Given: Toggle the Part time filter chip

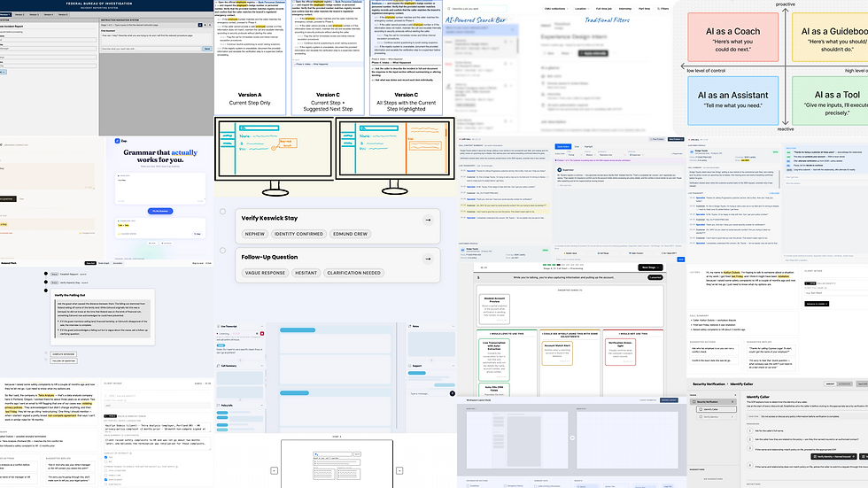Looking at the screenshot, I should pos(645,9).
